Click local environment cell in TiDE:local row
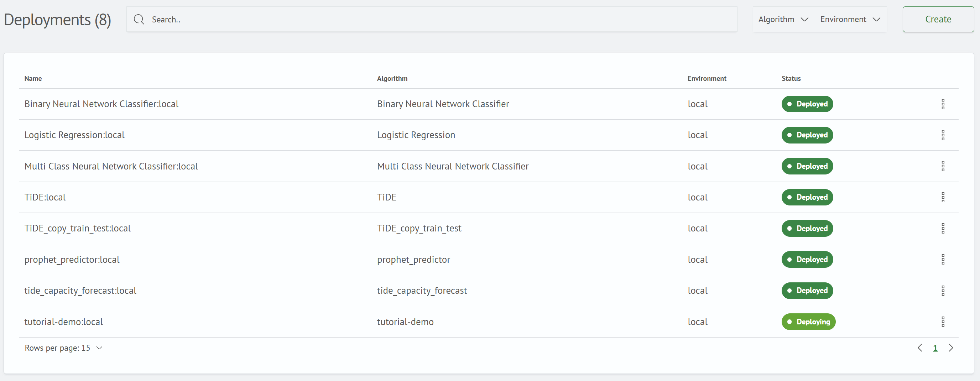The image size is (980, 381). (697, 197)
